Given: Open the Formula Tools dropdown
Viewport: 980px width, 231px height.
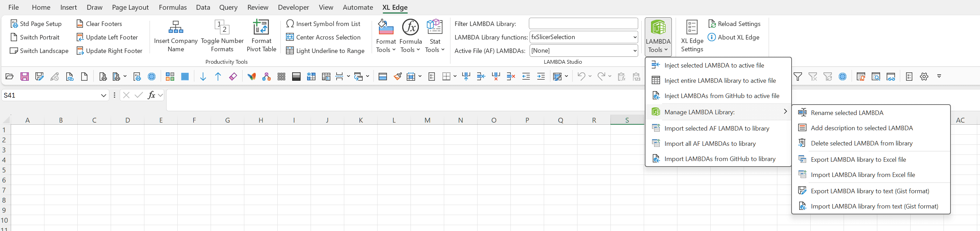Looking at the screenshot, I should pyautogui.click(x=411, y=36).
